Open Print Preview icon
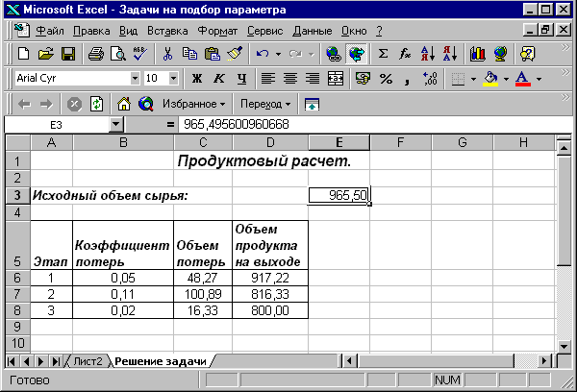The width and height of the screenshot is (577, 392). click(x=118, y=54)
